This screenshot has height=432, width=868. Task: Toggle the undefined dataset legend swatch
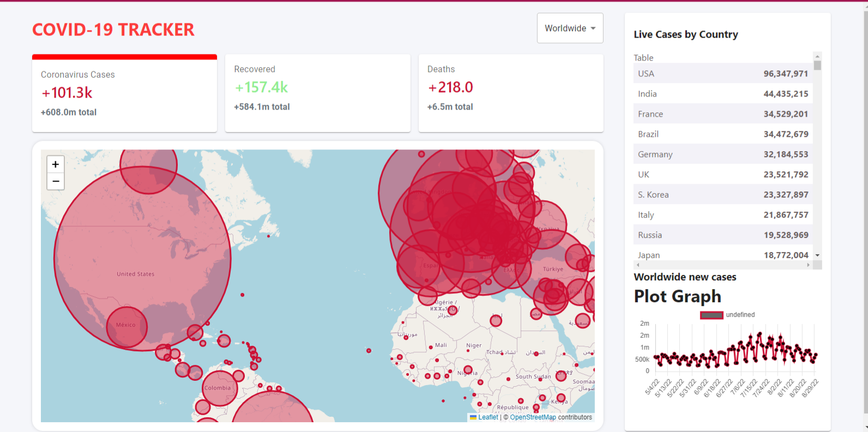click(712, 315)
